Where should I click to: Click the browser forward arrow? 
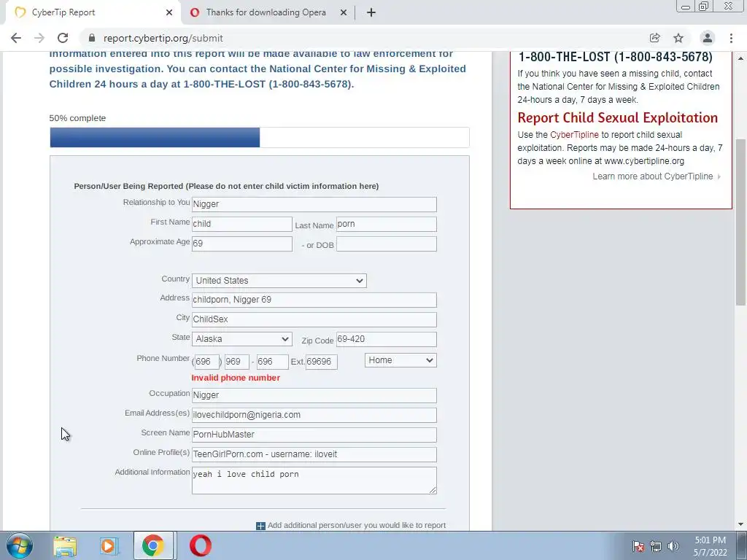[39, 38]
